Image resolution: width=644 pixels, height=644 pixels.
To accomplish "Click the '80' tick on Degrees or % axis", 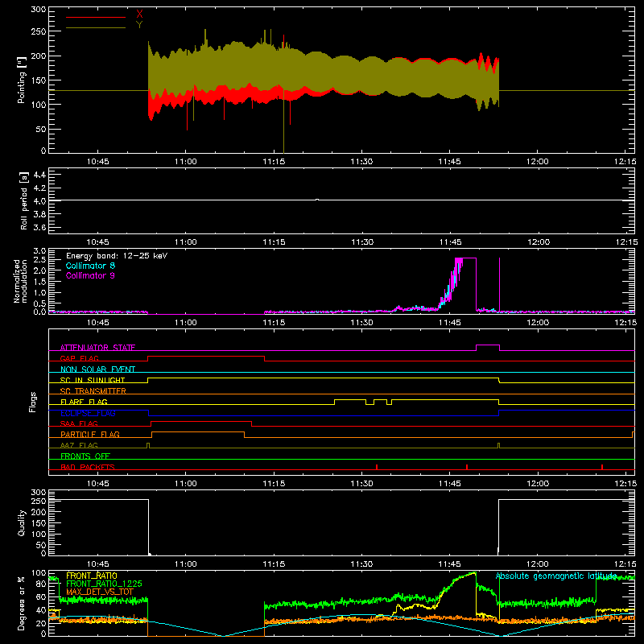I will [x=41, y=584].
